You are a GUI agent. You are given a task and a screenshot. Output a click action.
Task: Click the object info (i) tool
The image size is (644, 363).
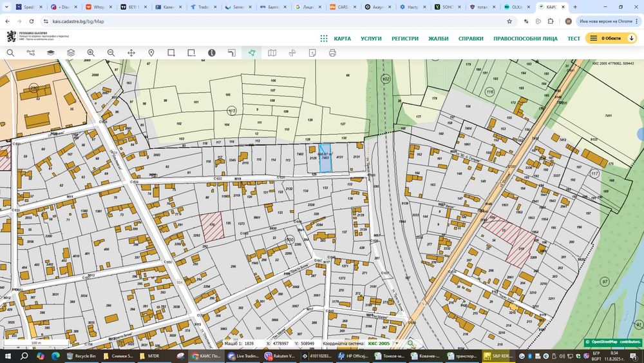[x=212, y=53]
